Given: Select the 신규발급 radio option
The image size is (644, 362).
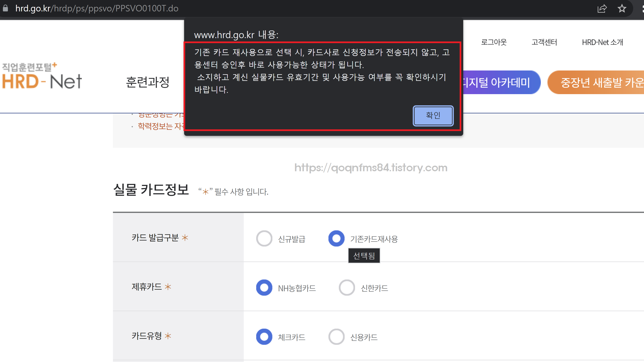Looking at the screenshot, I should pos(264,238).
